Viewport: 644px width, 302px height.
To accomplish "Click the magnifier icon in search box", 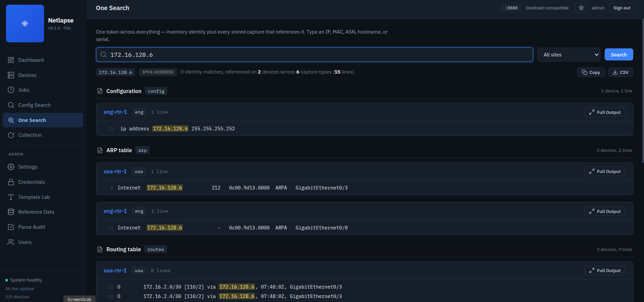I will tap(103, 54).
